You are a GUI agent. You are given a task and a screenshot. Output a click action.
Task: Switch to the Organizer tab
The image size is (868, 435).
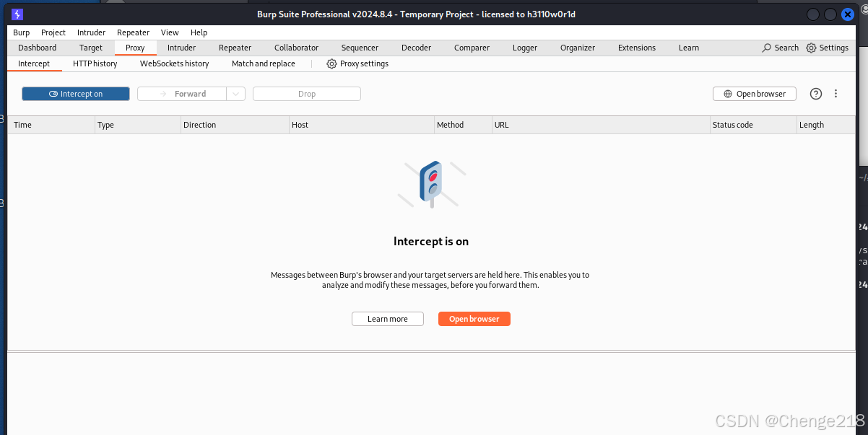[x=578, y=48]
